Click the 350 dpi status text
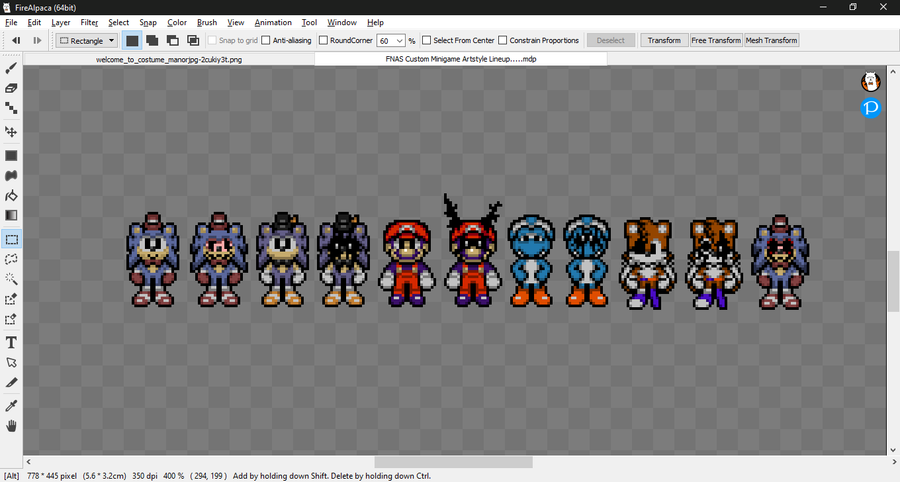Viewport: 900px width, 482px height. [143, 476]
